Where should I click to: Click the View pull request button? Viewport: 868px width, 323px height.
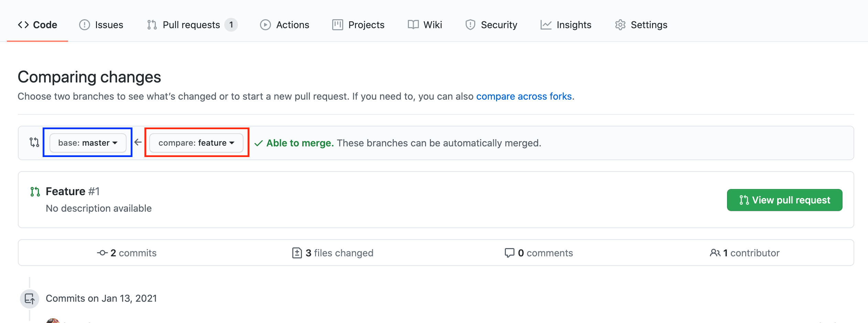coord(784,200)
